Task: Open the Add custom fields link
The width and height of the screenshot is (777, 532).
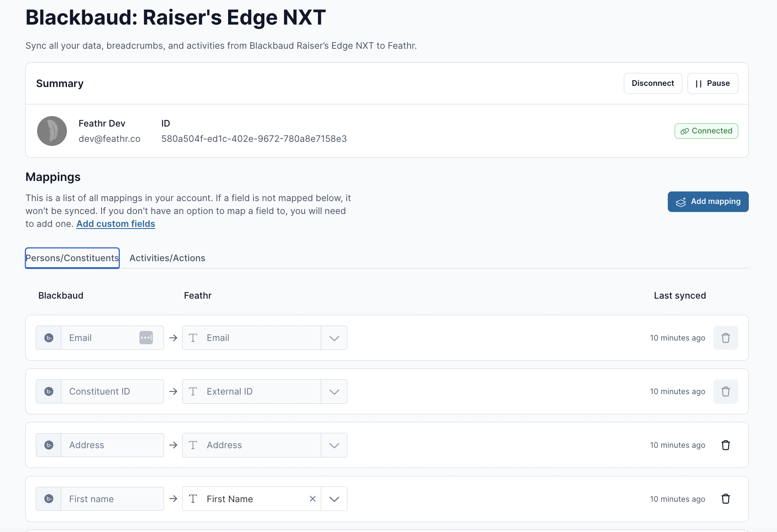Action: coord(116,224)
